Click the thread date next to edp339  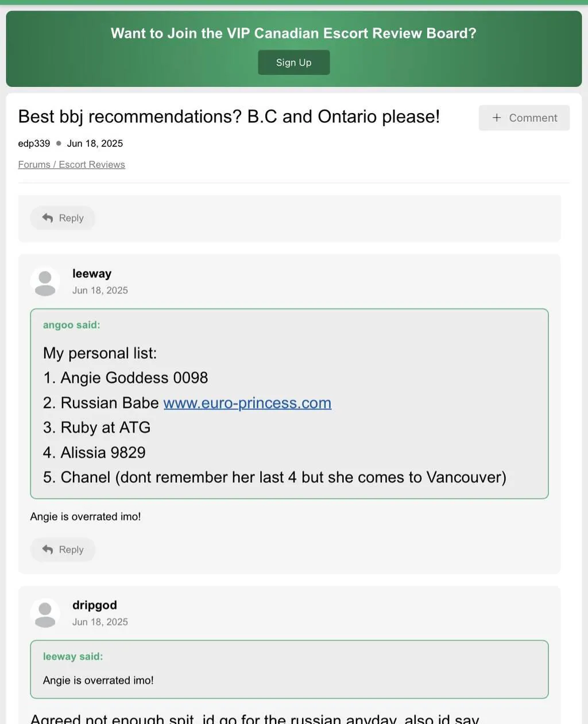(x=95, y=144)
